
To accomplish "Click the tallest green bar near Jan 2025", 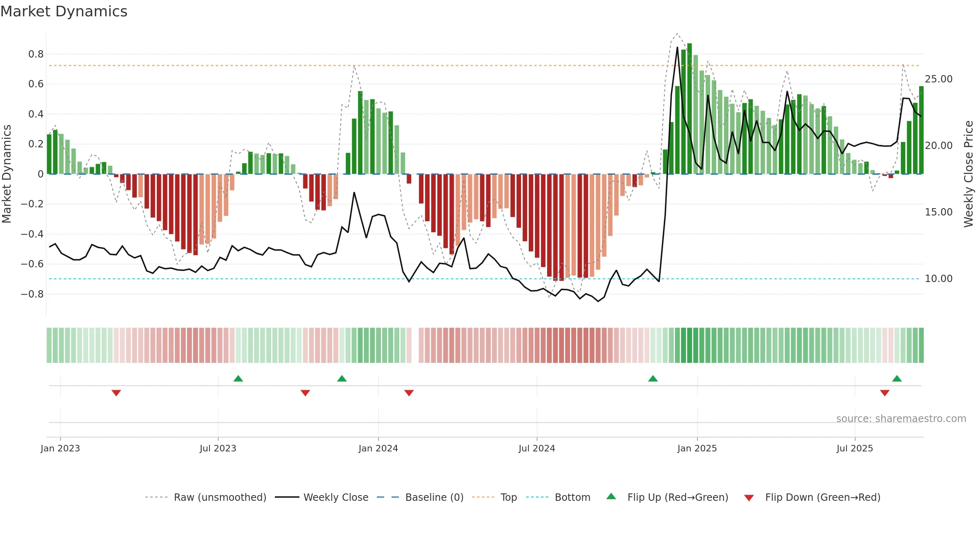I will pyautogui.click(x=689, y=109).
